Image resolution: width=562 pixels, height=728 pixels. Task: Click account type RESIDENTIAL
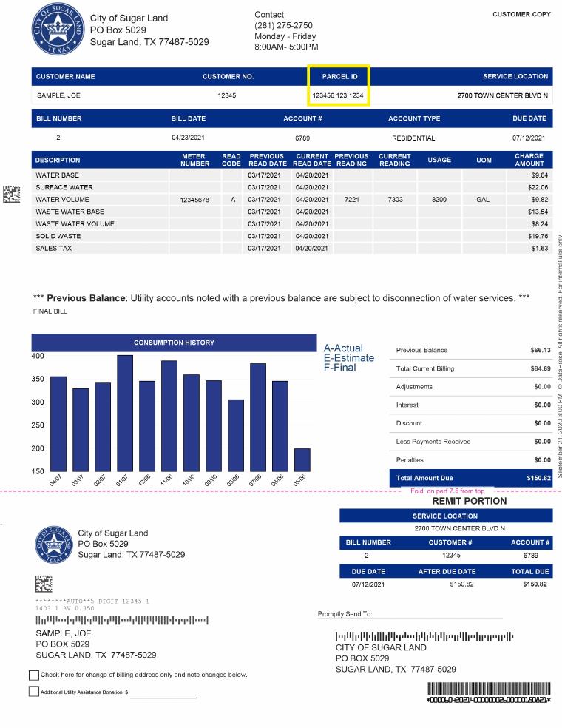(413, 138)
